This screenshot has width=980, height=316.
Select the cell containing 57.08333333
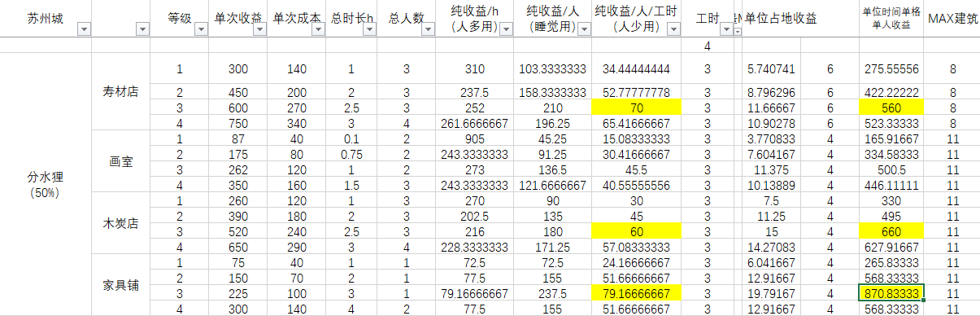[637, 247]
